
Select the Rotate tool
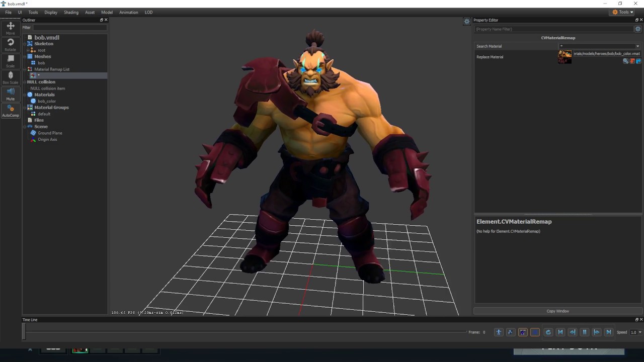pyautogui.click(x=10, y=45)
